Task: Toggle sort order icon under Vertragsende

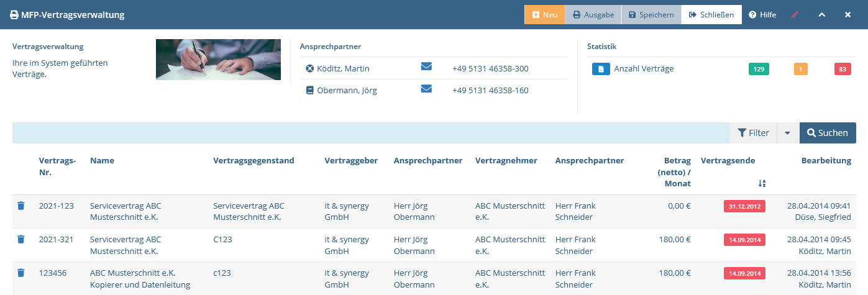Action: tap(762, 183)
